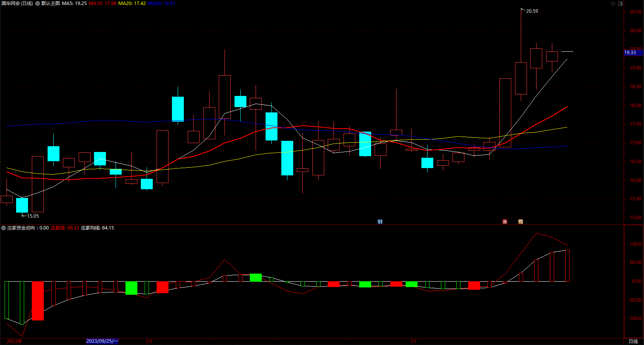Image resolution: width=644 pixels, height=345 pixels.
Task: Click the 庄家线: 96.33 value label
Action: (x=65, y=228)
